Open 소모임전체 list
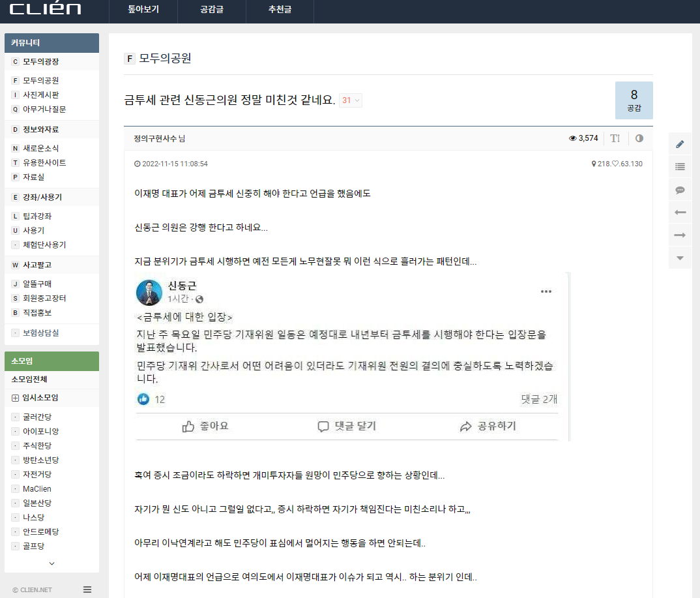 click(29, 379)
